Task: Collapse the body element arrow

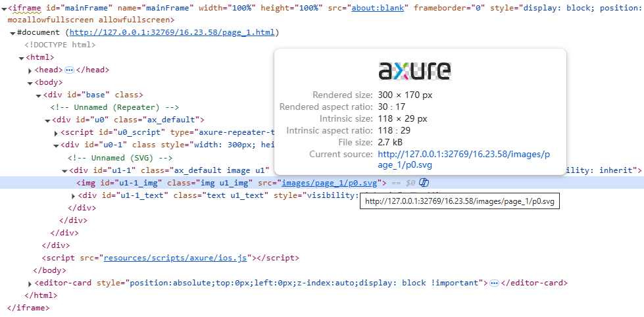Action: pos(30,84)
